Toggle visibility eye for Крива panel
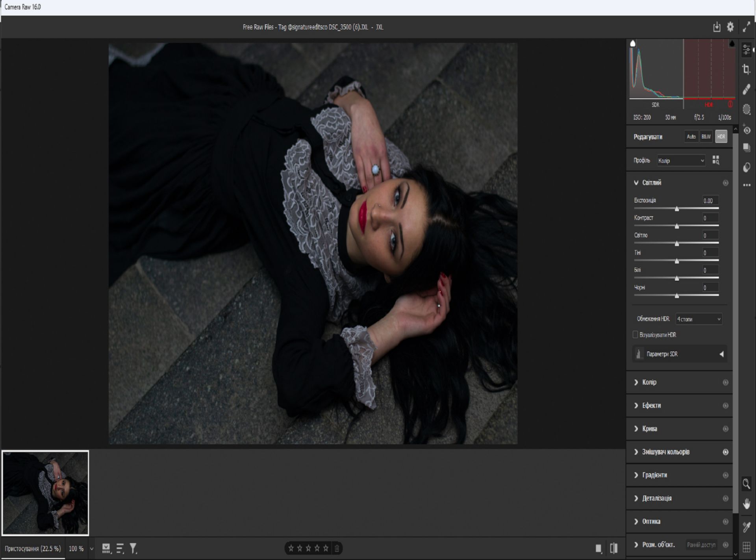The image size is (756, 560). point(726,429)
